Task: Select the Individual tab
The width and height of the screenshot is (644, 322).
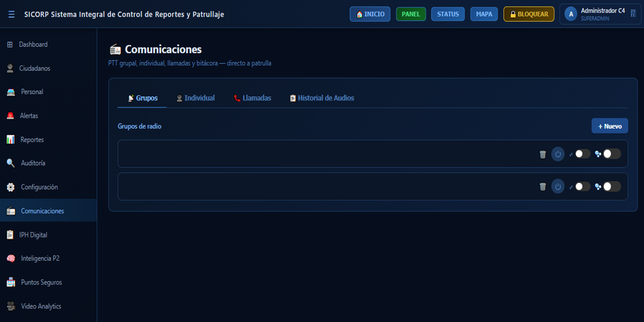Action: pyautogui.click(x=195, y=98)
